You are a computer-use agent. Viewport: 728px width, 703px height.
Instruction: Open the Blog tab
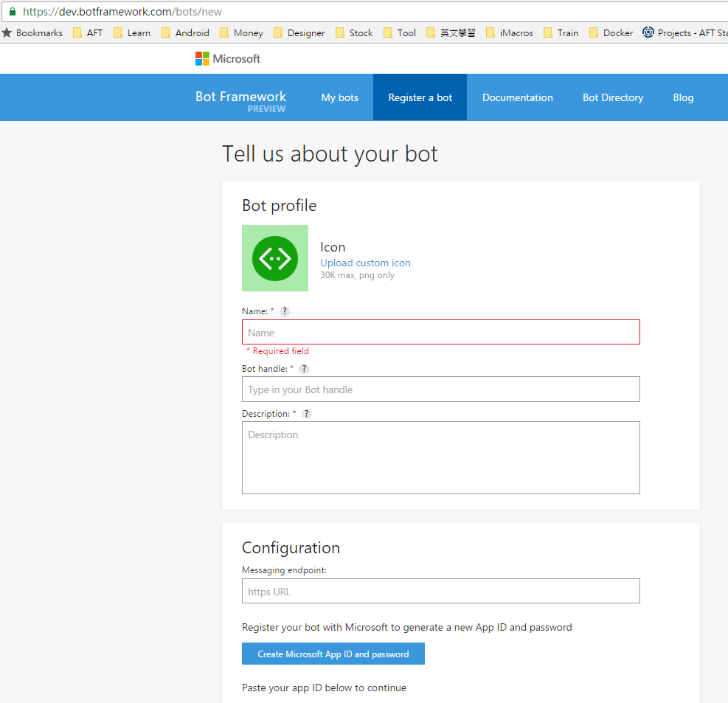(684, 97)
